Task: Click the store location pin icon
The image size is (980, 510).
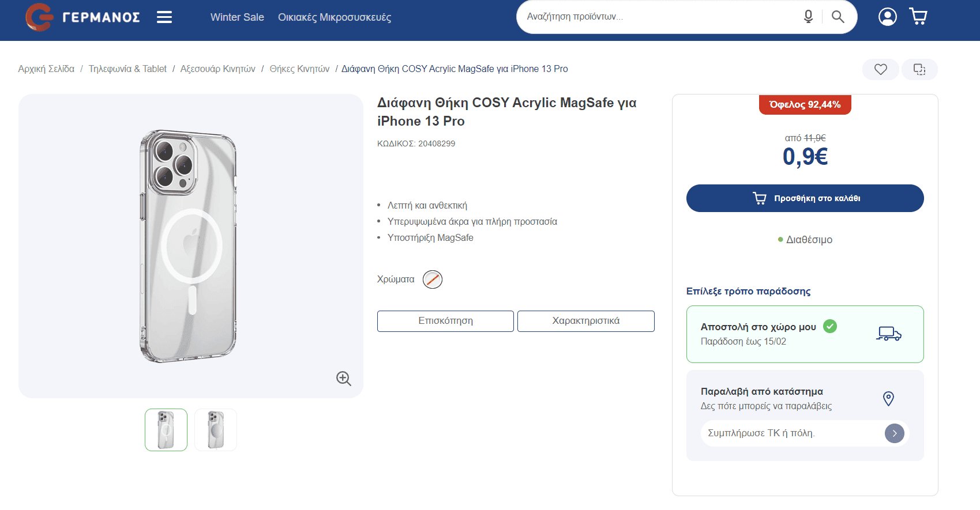Action: (888, 398)
